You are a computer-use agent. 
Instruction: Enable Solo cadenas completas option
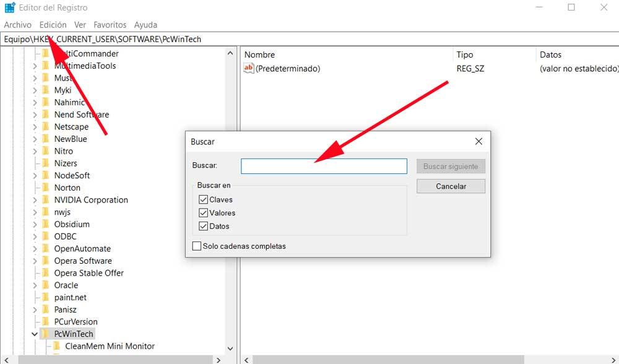(x=197, y=246)
